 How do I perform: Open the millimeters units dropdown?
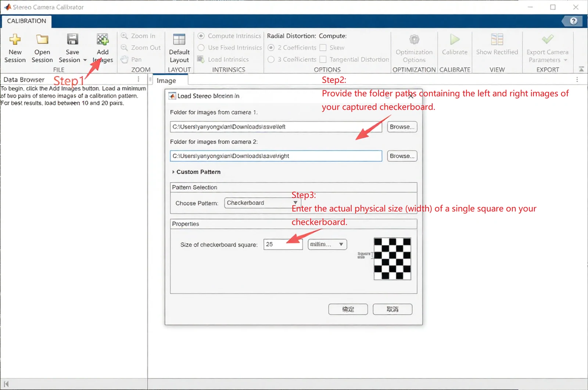[x=327, y=244]
